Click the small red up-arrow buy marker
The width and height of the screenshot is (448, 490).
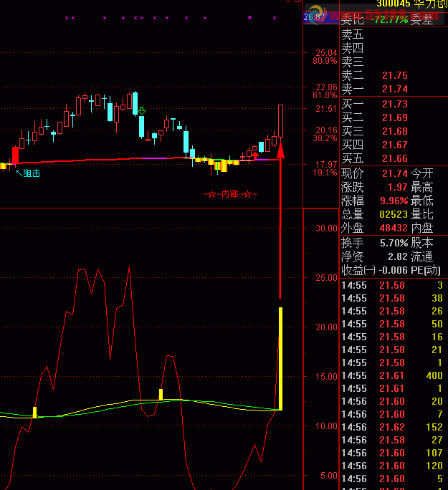255,155
